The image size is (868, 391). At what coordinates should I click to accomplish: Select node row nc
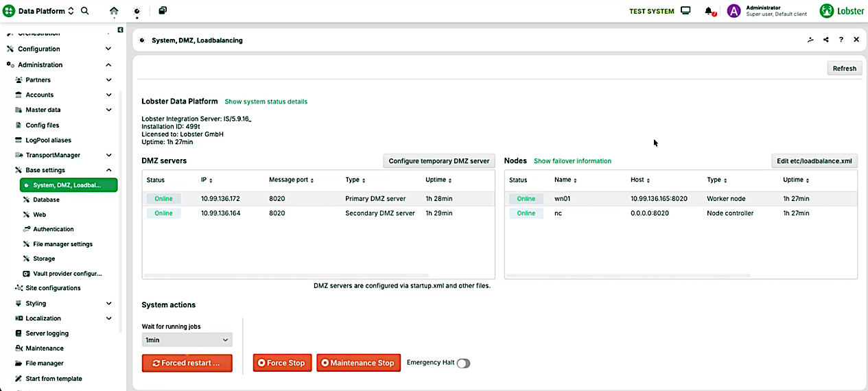(x=681, y=213)
